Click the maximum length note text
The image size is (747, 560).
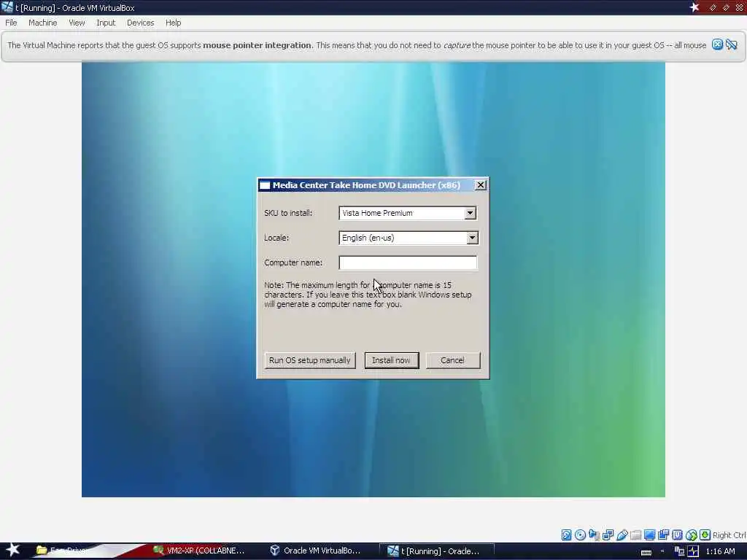(x=368, y=295)
